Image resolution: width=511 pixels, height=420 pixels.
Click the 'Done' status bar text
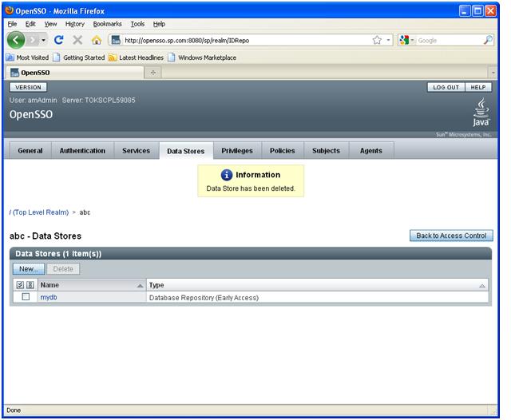[14, 410]
